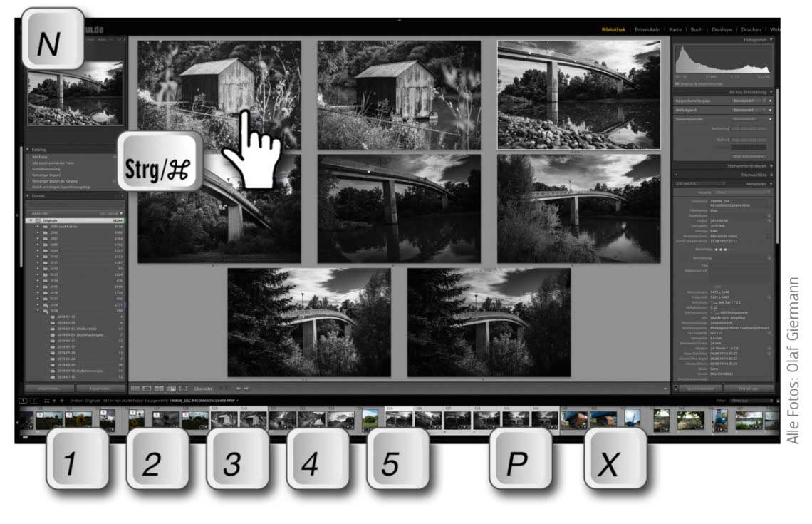Collapse the Metadaten panel
Screen dimensions: 812x524
771,184
